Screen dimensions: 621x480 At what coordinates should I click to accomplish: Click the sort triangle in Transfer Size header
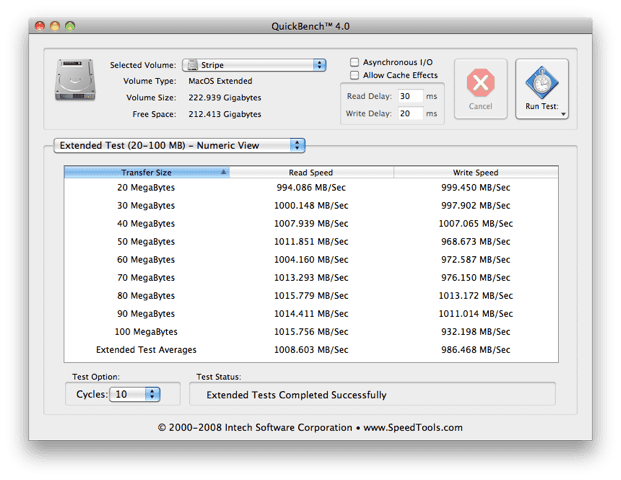tap(223, 172)
